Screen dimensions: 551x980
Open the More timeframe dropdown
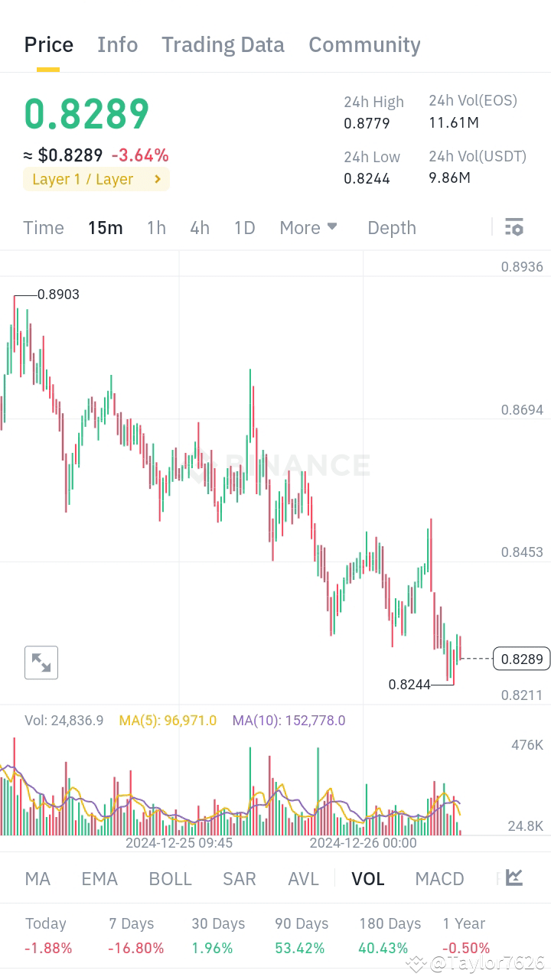[x=308, y=227]
